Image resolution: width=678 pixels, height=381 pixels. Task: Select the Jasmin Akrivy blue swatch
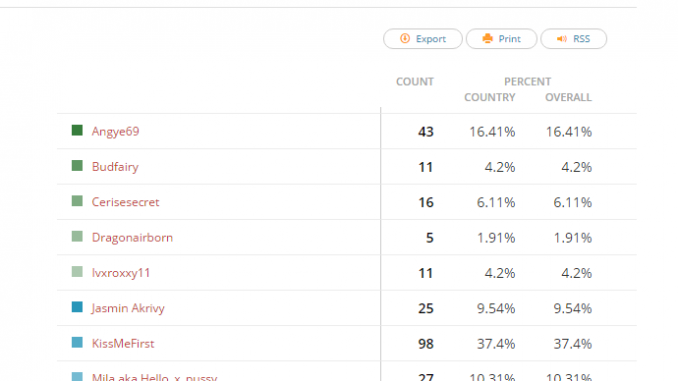point(77,307)
